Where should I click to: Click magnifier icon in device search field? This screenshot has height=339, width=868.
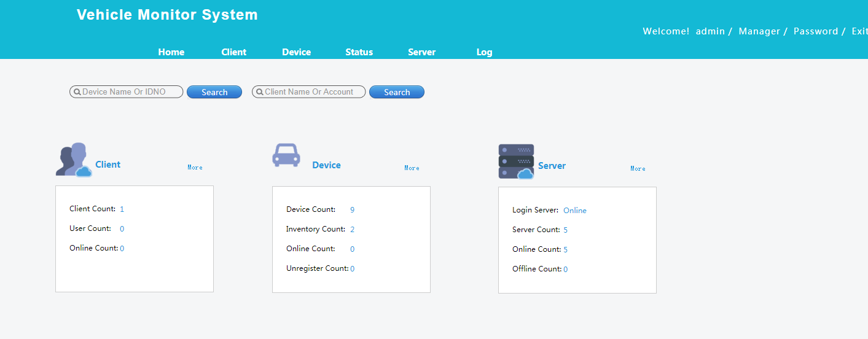click(77, 92)
